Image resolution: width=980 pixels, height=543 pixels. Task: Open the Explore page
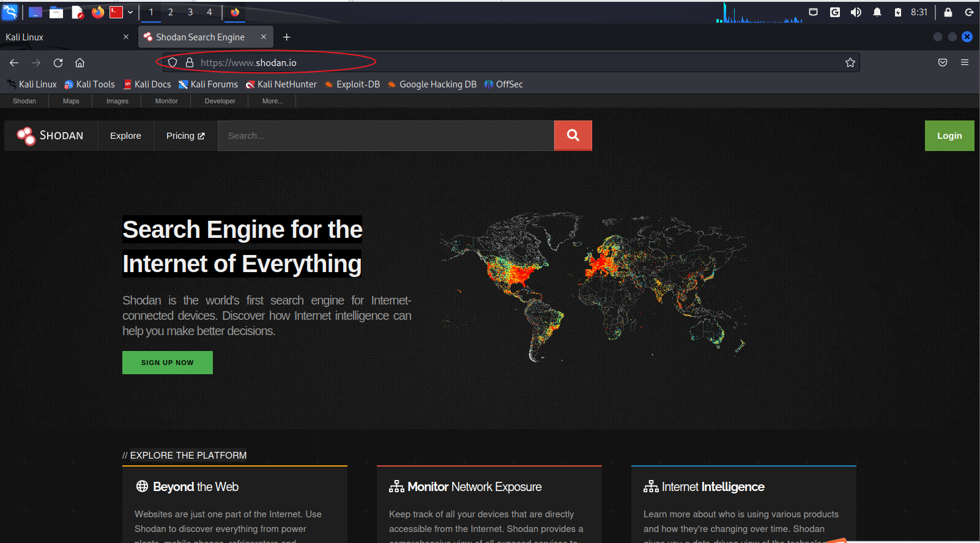point(125,136)
